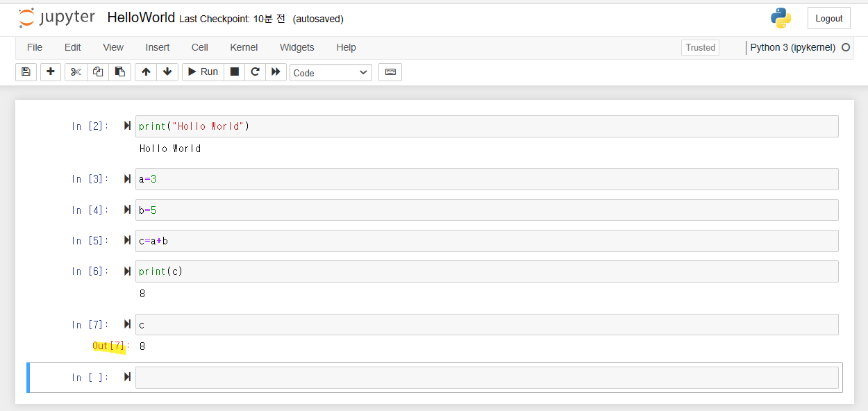Screen dimensions: 868x411
Task: Click the Jupyter logo
Action: (57, 18)
